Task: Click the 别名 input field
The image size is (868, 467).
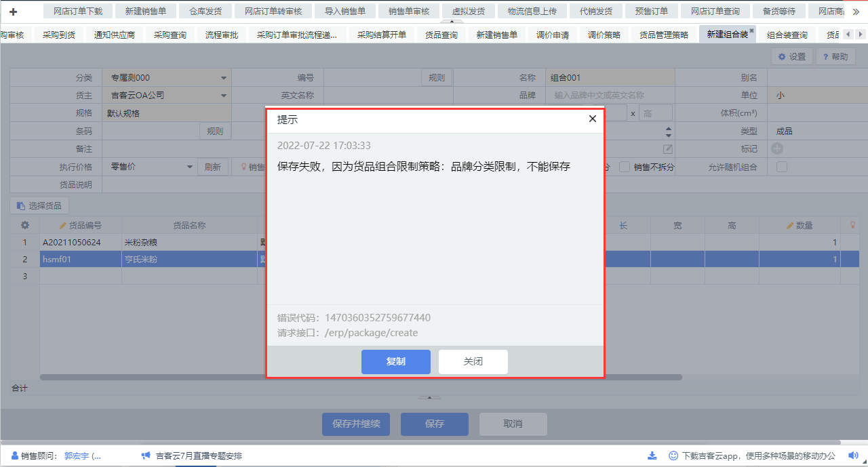Action: click(x=816, y=78)
